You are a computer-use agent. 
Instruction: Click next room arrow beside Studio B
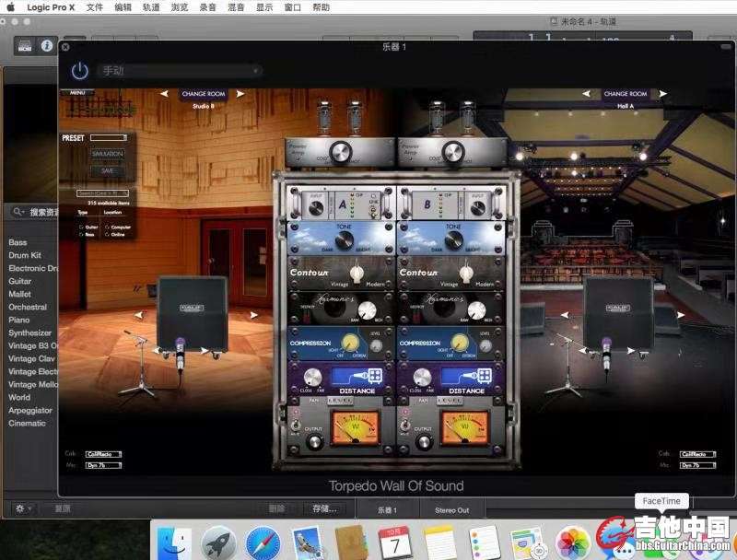(x=240, y=94)
